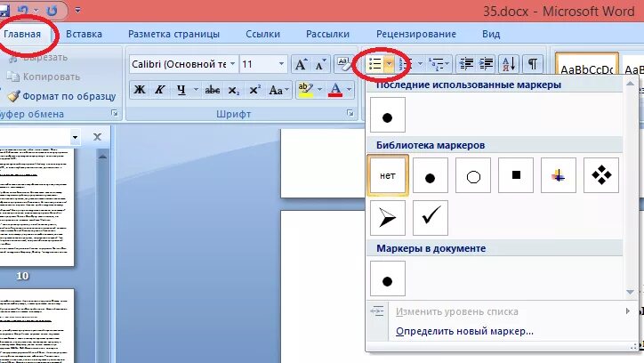Viewport: 644px width, 363px height.
Task: Open the highlight color dropdown arrow
Action: (x=319, y=90)
